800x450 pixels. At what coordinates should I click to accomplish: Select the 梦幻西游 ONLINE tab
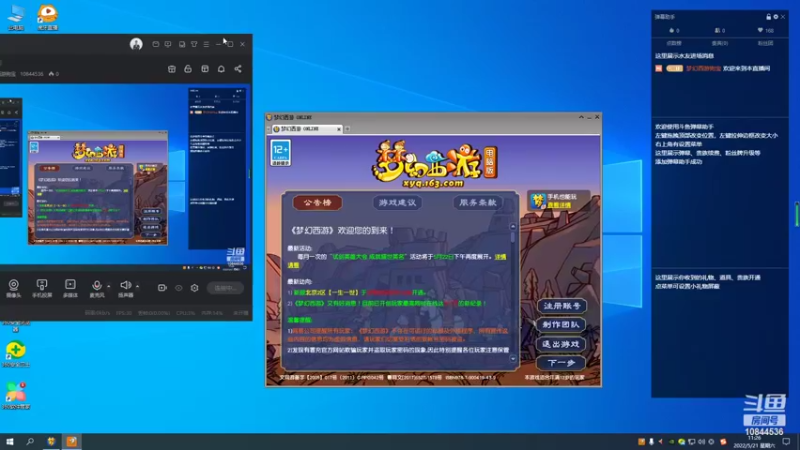point(305,129)
